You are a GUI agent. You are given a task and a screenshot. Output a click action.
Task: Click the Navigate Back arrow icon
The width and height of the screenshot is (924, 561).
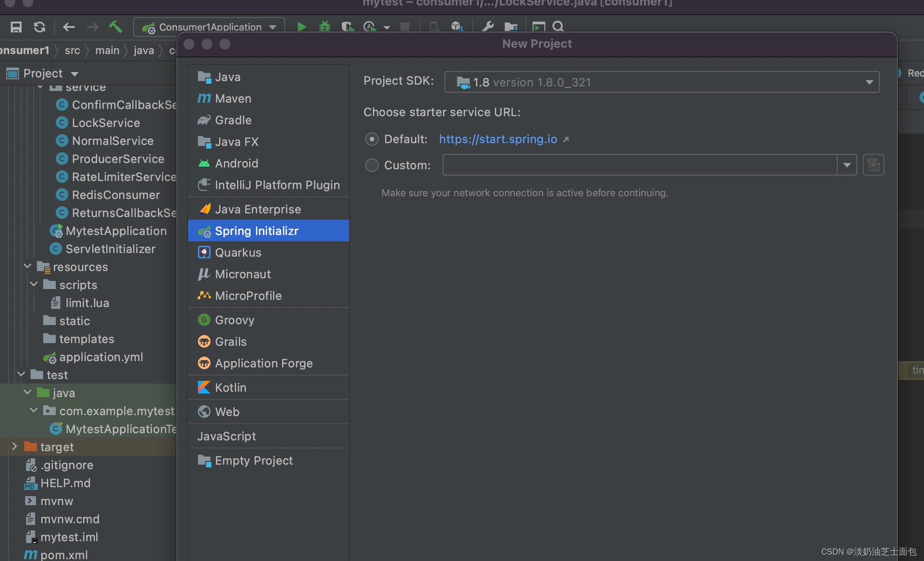[x=69, y=27]
